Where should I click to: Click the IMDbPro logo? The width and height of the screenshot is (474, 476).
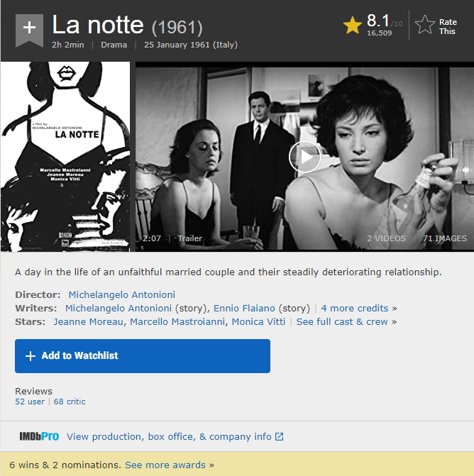[39, 436]
